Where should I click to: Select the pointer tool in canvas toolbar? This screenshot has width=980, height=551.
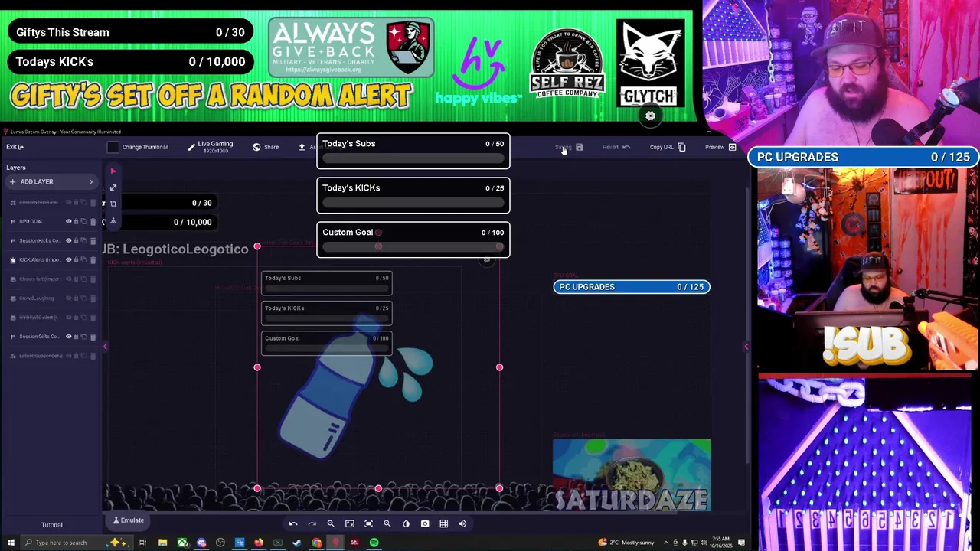click(x=113, y=171)
